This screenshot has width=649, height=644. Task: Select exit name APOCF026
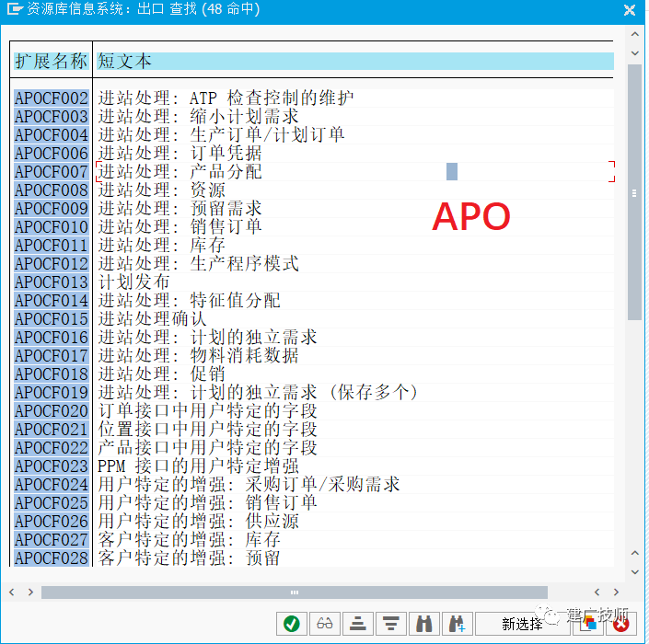coord(52,522)
